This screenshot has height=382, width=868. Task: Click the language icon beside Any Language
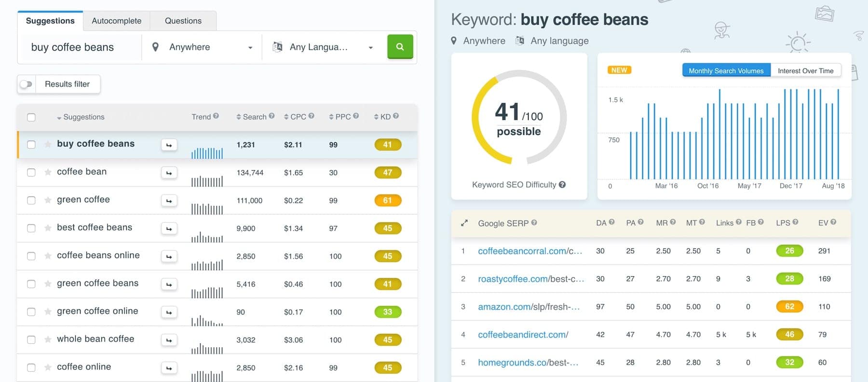tap(277, 47)
